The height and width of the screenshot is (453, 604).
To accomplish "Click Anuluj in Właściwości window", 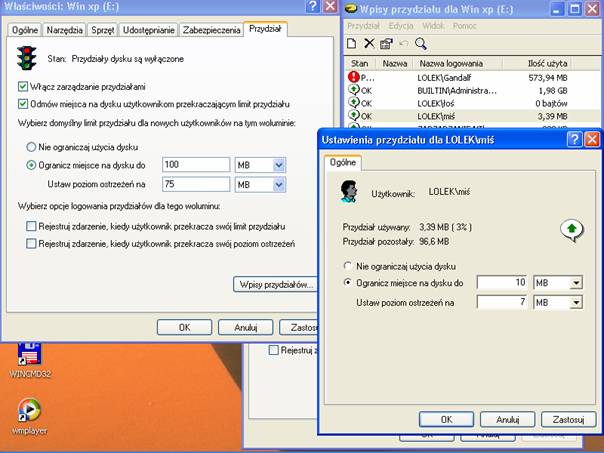I will [245, 327].
